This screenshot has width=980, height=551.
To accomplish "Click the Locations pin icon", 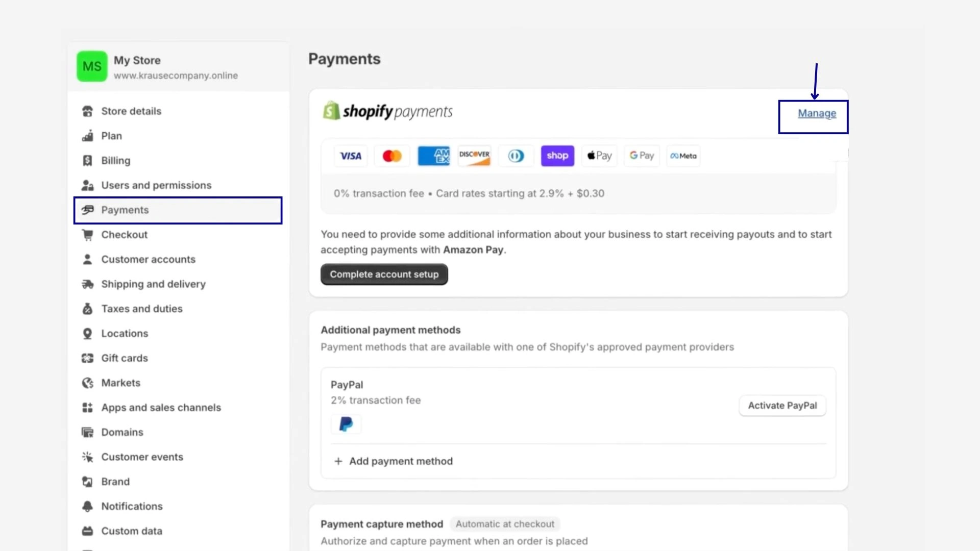I will [87, 334].
